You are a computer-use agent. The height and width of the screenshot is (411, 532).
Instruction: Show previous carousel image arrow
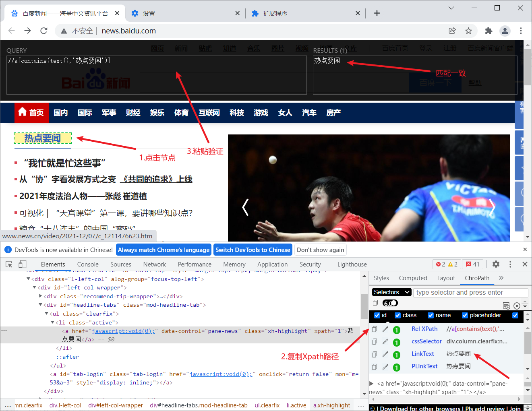click(x=245, y=207)
